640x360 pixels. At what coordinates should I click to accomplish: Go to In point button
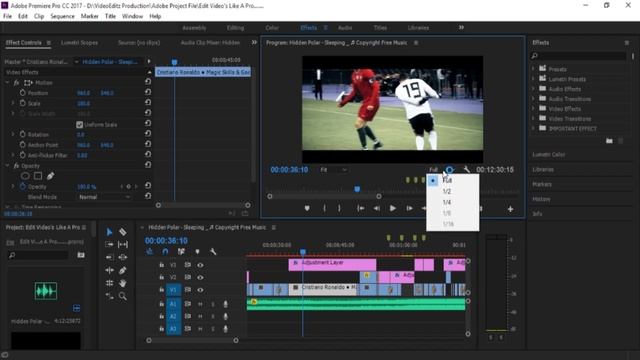(361, 208)
